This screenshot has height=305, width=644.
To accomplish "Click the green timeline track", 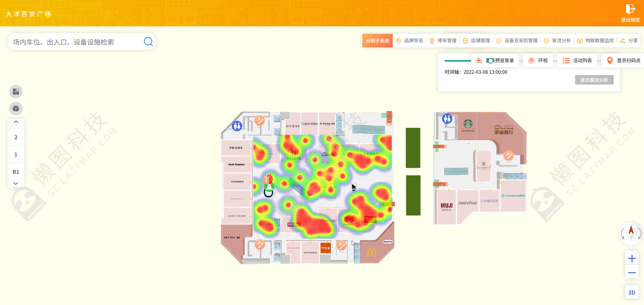I will 458,61.
